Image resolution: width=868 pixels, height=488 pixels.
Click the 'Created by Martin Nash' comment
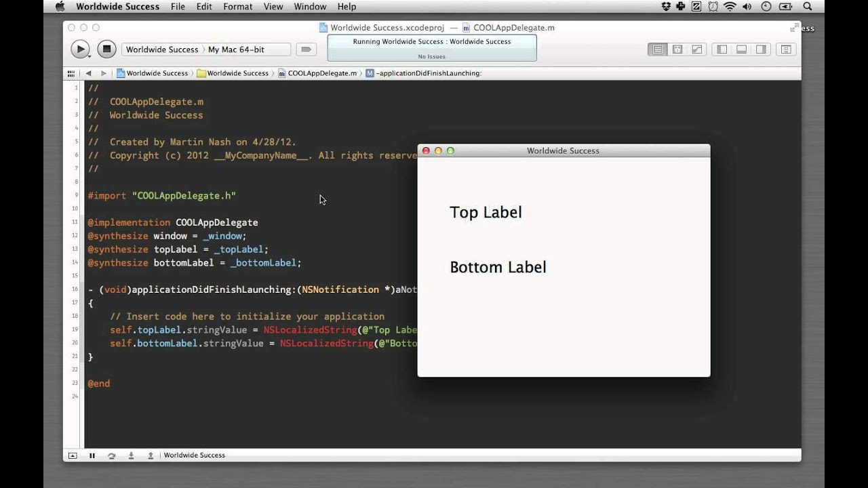point(192,142)
